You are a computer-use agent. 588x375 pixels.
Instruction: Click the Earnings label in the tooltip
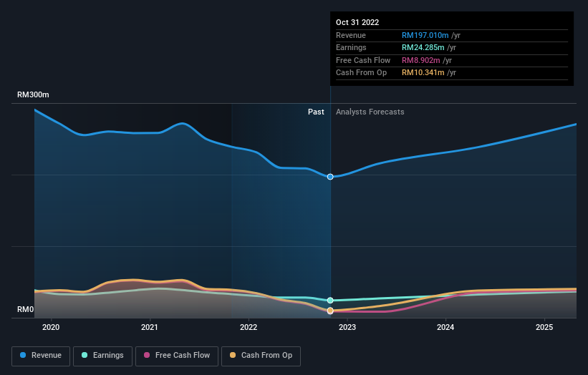[x=351, y=47]
